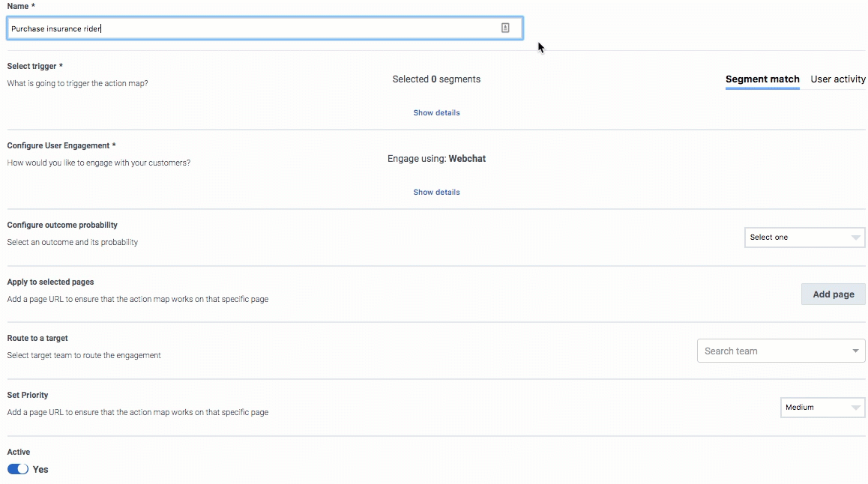This screenshot has height=484, width=868.
Task: Click the 'Engage using: Webchat' text
Action: 436,159
